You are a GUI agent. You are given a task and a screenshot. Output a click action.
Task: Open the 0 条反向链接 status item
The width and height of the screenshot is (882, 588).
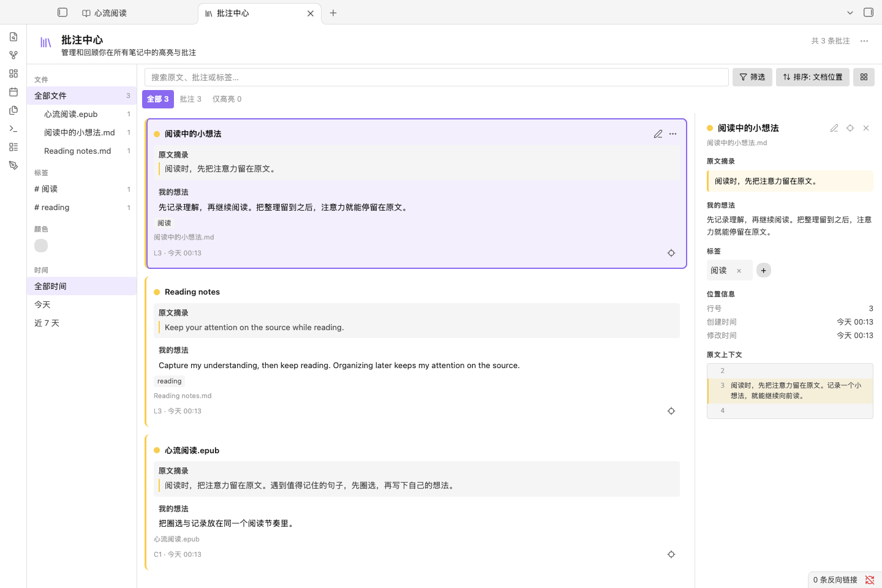[x=835, y=580]
